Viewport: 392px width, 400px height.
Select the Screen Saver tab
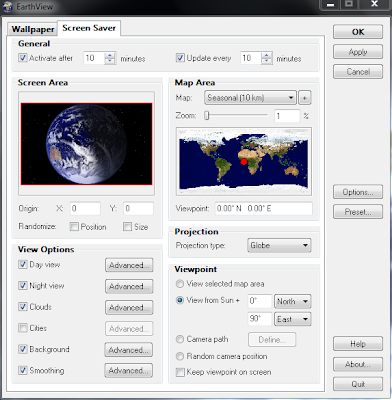(89, 28)
